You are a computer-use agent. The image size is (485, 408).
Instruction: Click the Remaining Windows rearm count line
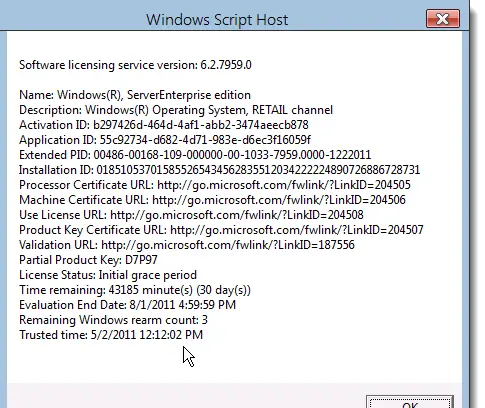tap(113, 320)
